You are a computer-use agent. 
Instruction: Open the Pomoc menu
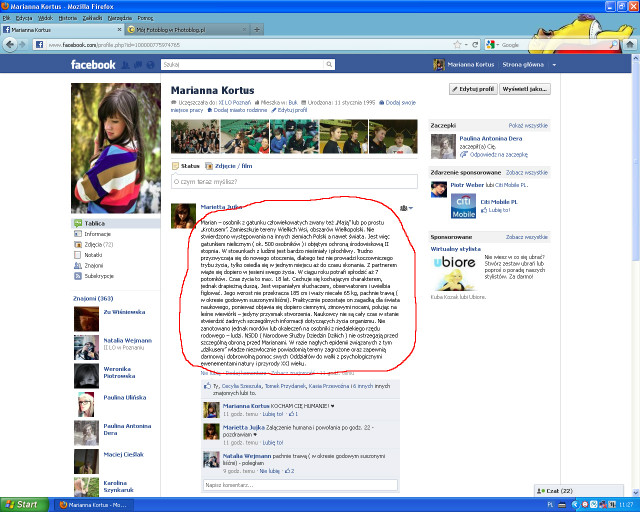click(145, 18)
